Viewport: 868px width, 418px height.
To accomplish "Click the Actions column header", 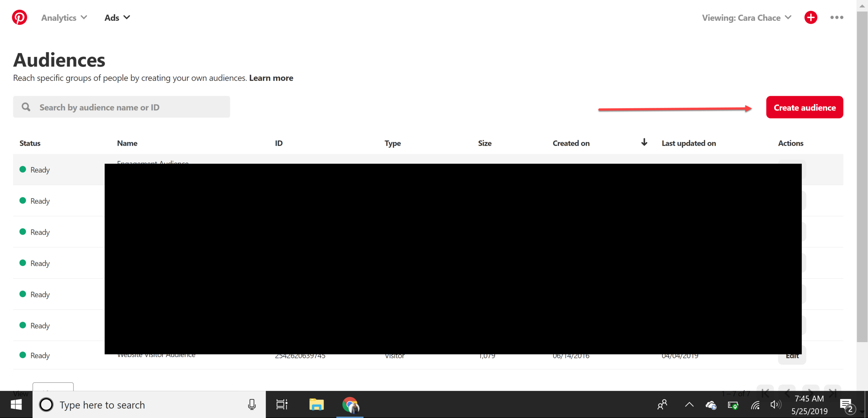I will (x=791, y=143).
